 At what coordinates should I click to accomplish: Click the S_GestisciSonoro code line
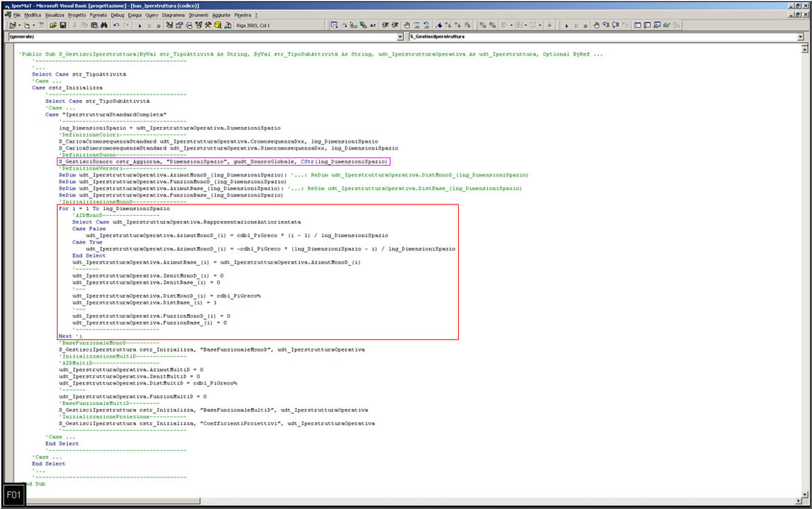click(x=222, y=162)
